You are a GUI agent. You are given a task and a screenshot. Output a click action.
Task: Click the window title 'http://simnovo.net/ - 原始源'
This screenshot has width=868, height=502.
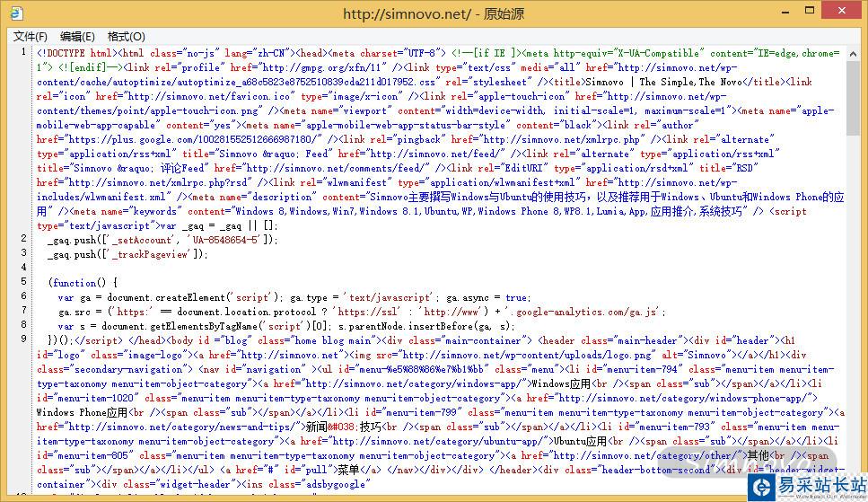pyautogui.click(x=434, y=13)
